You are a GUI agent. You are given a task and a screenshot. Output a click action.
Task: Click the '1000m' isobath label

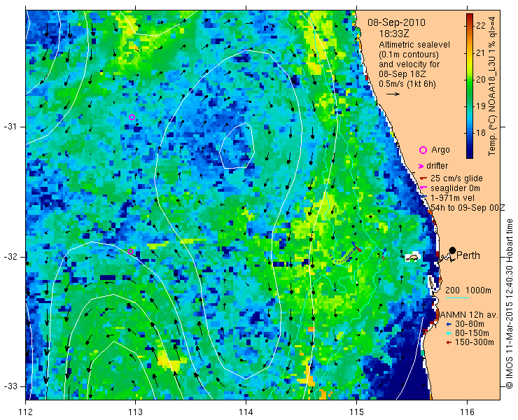478,290
